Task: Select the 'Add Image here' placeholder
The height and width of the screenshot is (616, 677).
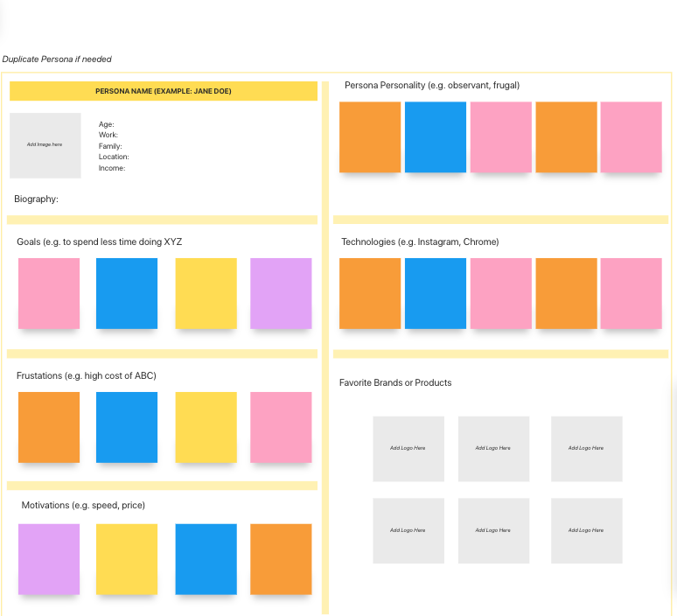Action: 45,145
